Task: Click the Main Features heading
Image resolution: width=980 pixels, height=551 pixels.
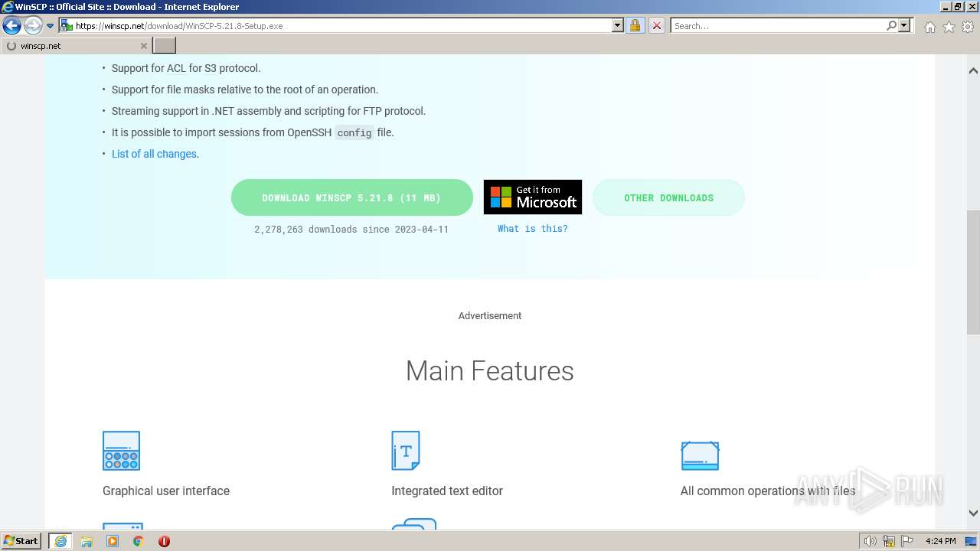Action: [490, 370]
